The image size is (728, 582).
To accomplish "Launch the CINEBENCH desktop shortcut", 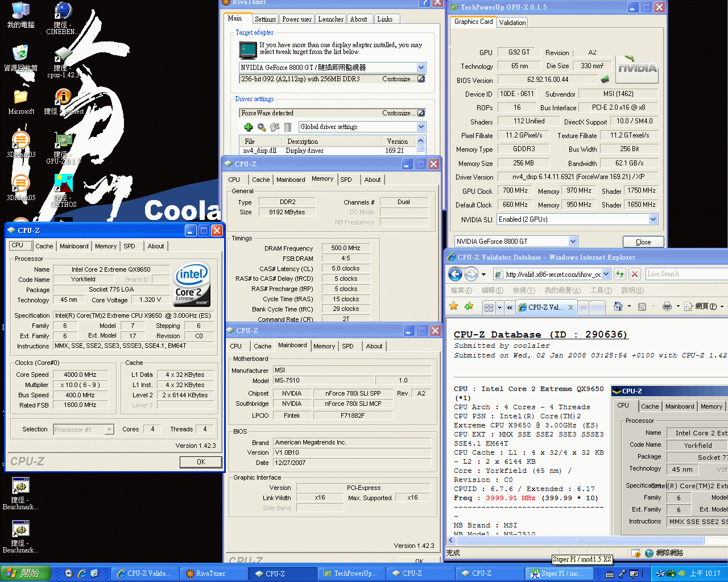I will pos(63,18).
